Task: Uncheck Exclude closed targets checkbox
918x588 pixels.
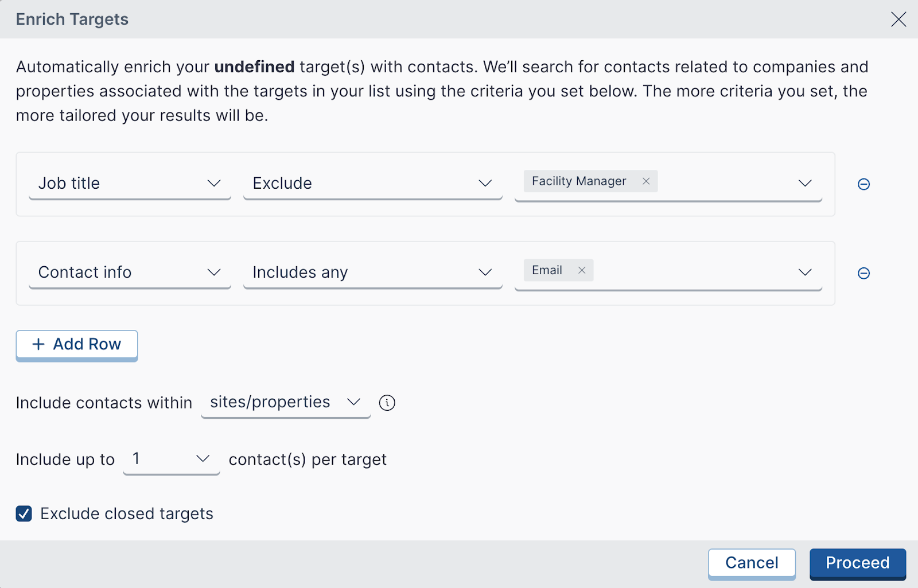Action: (x=24, y=513)
